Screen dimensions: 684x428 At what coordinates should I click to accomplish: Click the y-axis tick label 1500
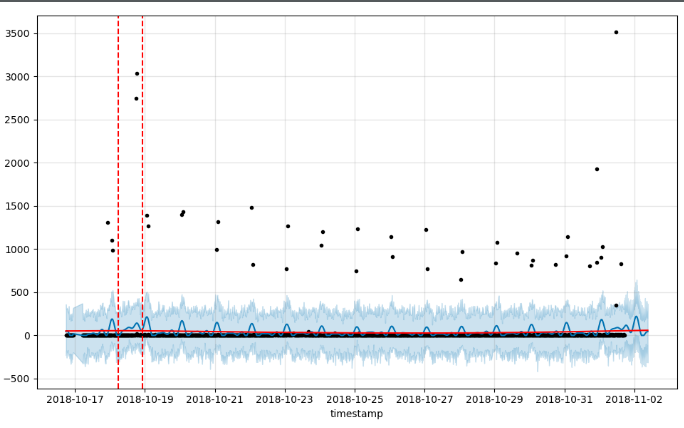[17, 206]
